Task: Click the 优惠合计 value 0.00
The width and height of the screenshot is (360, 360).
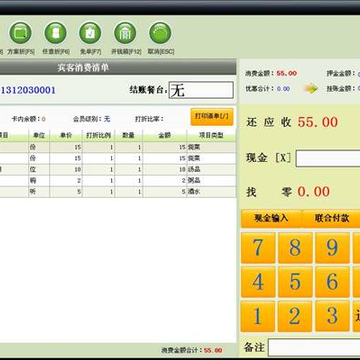Action: [283, 89]
